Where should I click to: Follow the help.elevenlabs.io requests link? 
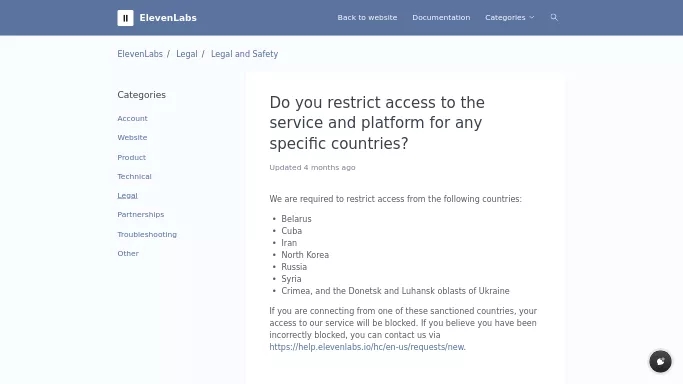click(x=367, y=347)
